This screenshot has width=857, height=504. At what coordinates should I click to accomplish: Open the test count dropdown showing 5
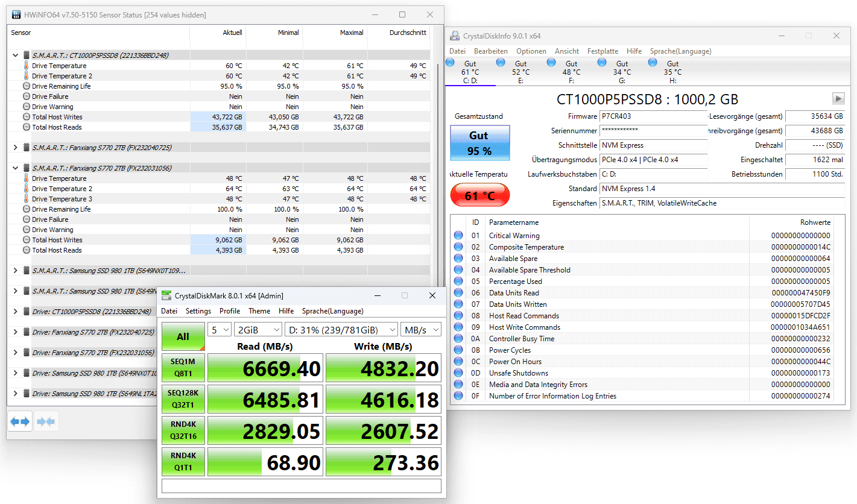coord(220,329)
